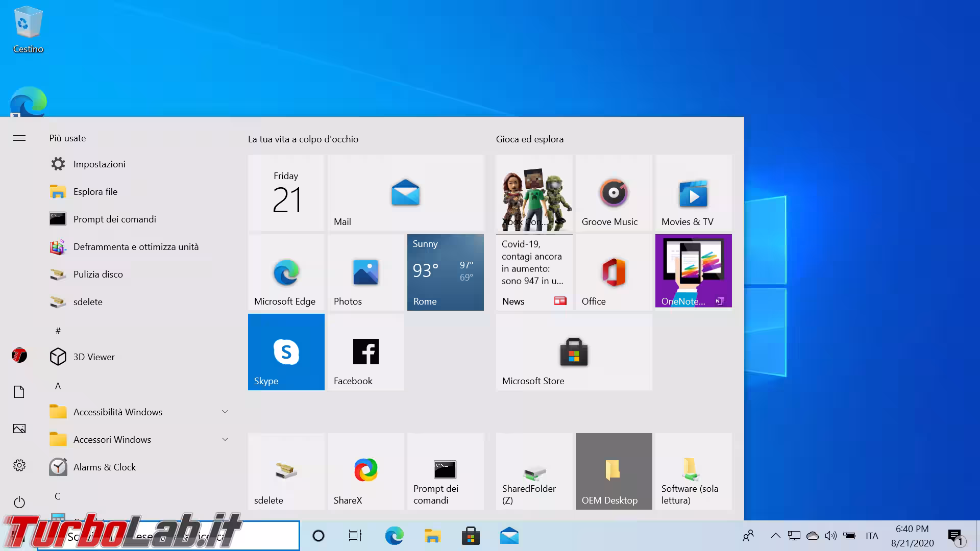Open the Rome weather tile
Image resolution: width=980 pixels, height=551 pixels.
click(x=445, y=272)
